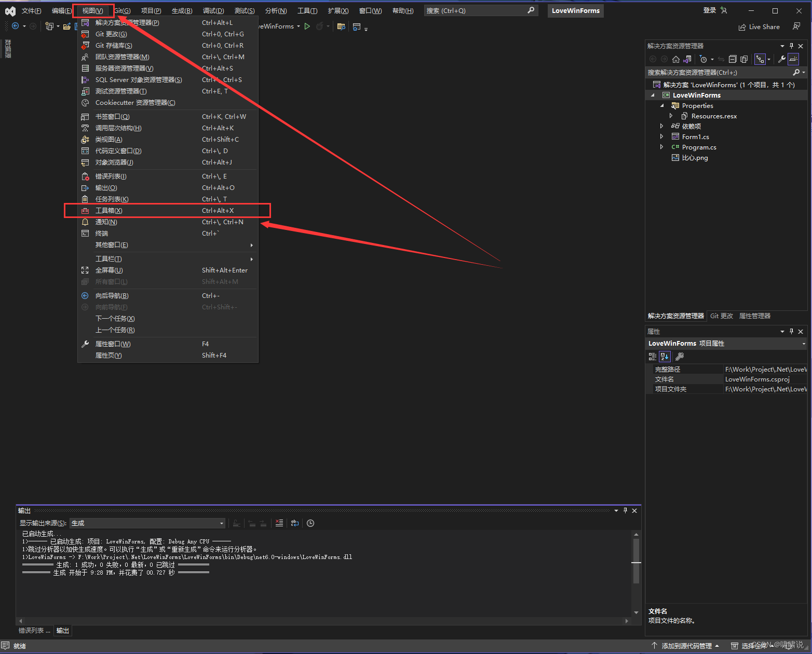
Task: Click the Output vertical scrollbar thumb
Action: click(x=636, y=561)
